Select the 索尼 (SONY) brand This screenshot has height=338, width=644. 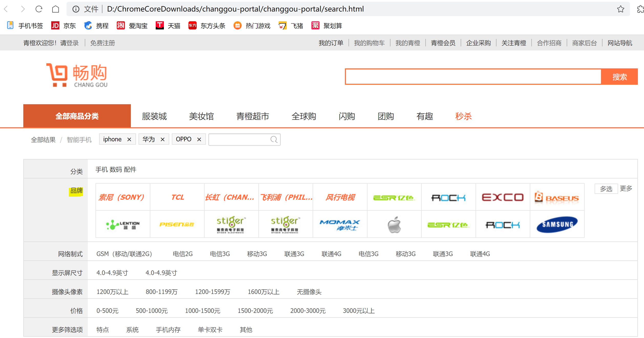[x=123, y=197]
